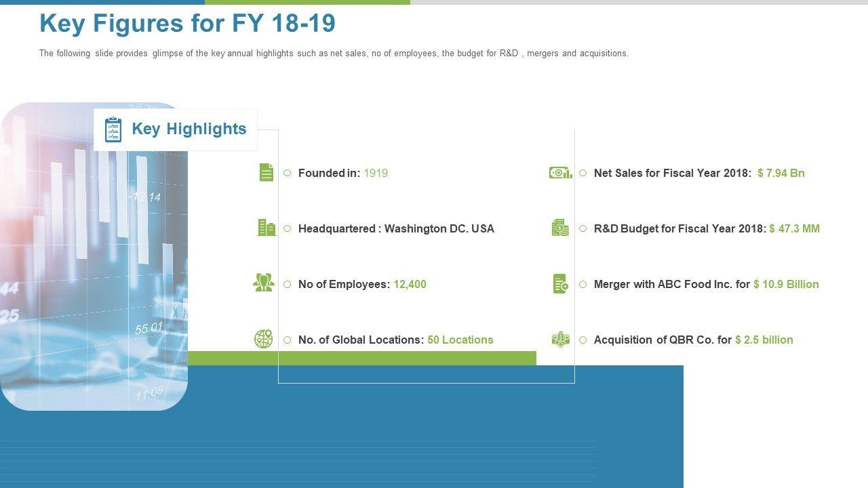Screen dimensions: 868x488
Task: Click the bullet circle before Net Sales
Action: point(583,173)
